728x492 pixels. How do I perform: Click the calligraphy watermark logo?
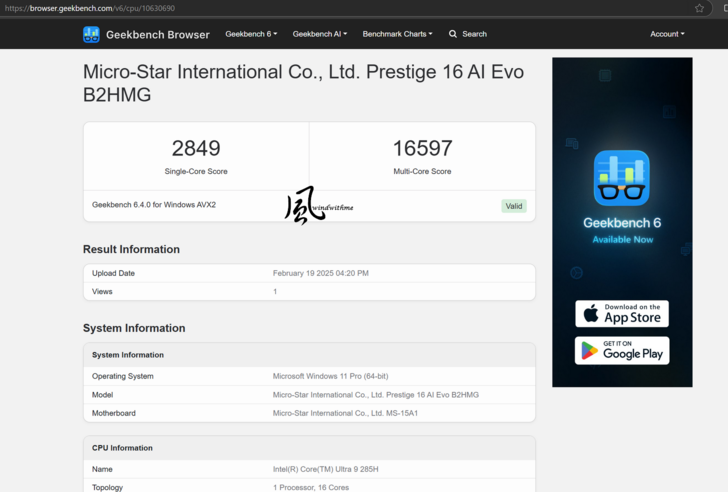coord(305,205)
